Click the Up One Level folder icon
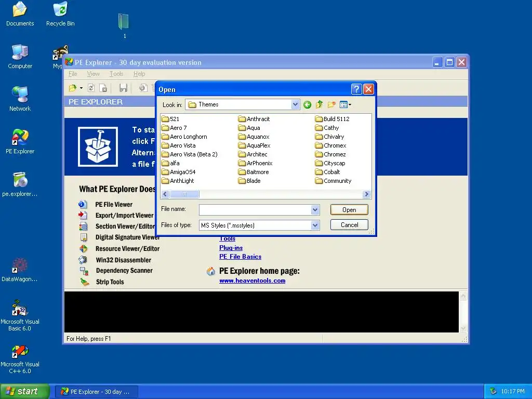532x399 pixels. click(320, 105)
